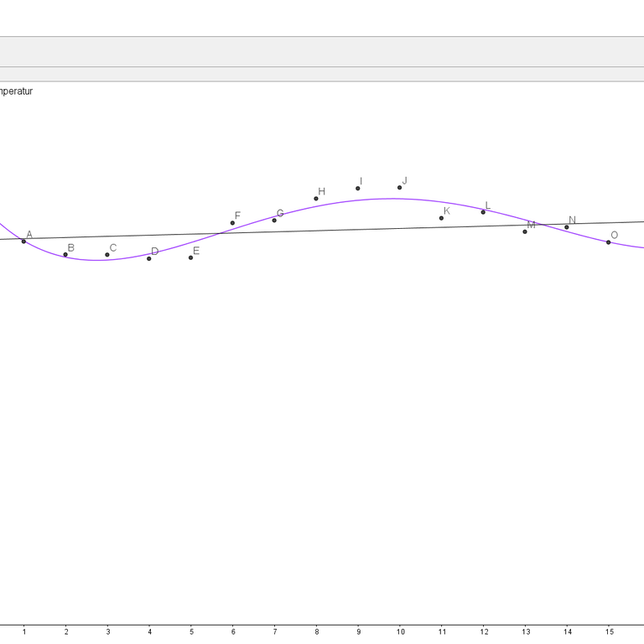Click the x-axis tick labeled 5
This screenshot has width=644, height=644.
[x=191, y=631]
